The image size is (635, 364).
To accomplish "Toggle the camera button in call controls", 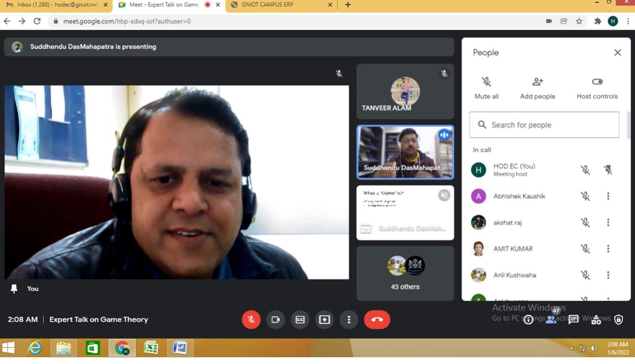I will [x=275, y=319].
